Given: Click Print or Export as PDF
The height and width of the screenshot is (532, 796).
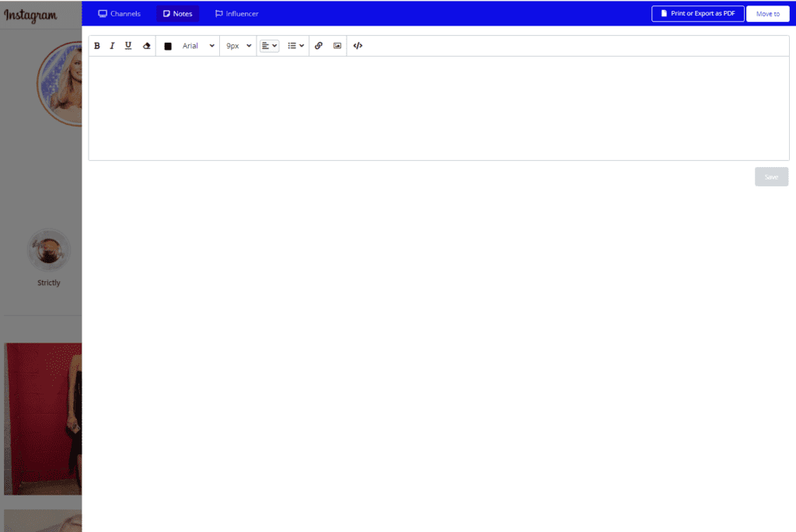Looking at the screenshot, I should click(697, 13).
